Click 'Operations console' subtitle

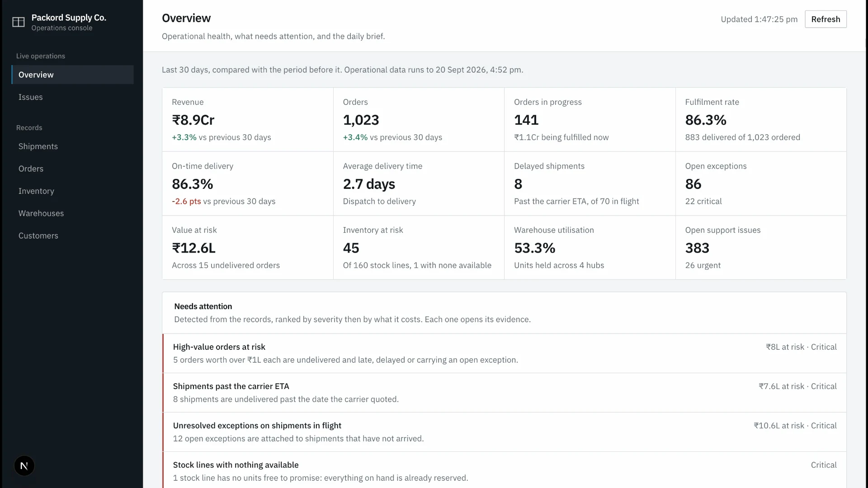coord(62,28)
